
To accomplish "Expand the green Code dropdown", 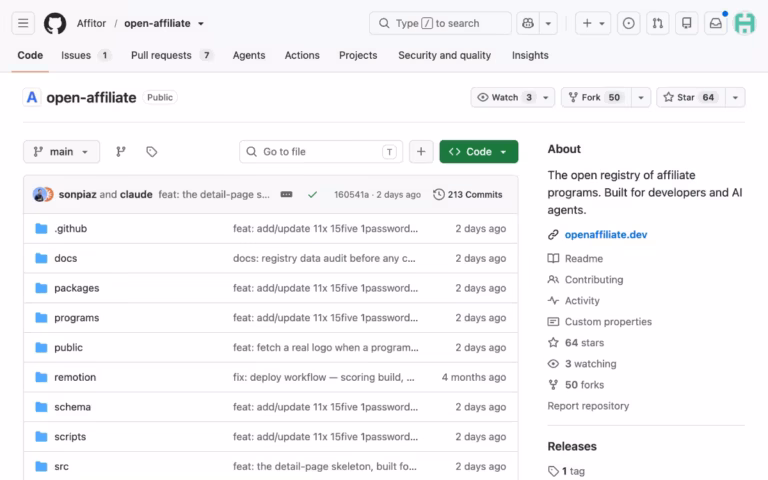I will tap(479, 152).
